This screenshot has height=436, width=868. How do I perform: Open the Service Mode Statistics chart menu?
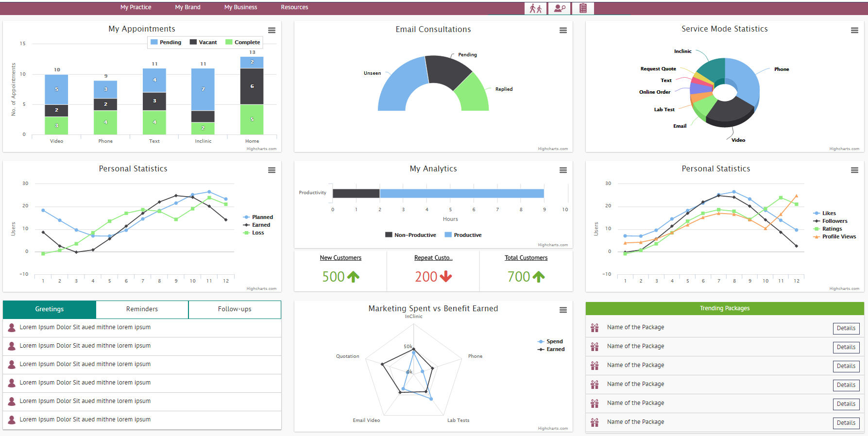(x=855, y=30)
